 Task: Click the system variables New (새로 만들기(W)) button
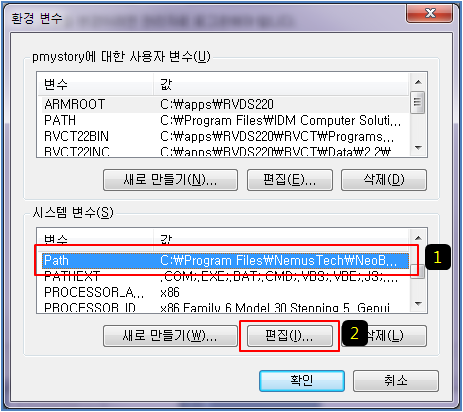[x=170, y=336]
